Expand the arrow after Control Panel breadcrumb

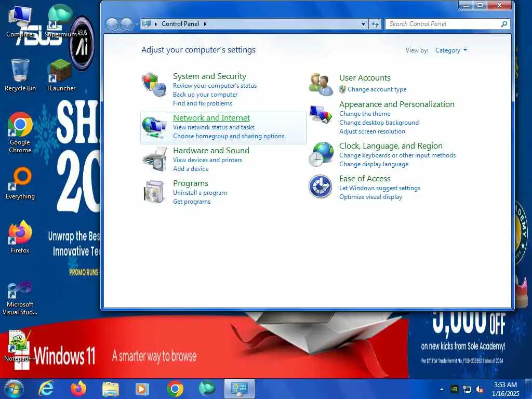click(x=205, y=24)
